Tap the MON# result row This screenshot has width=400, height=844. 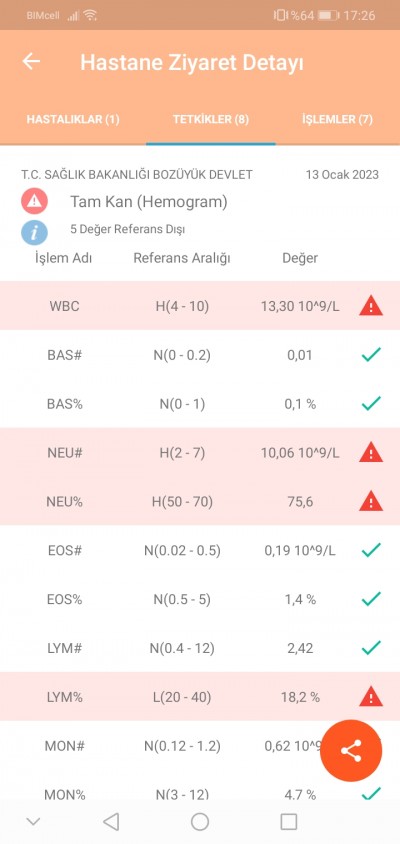tap(200, 745)
